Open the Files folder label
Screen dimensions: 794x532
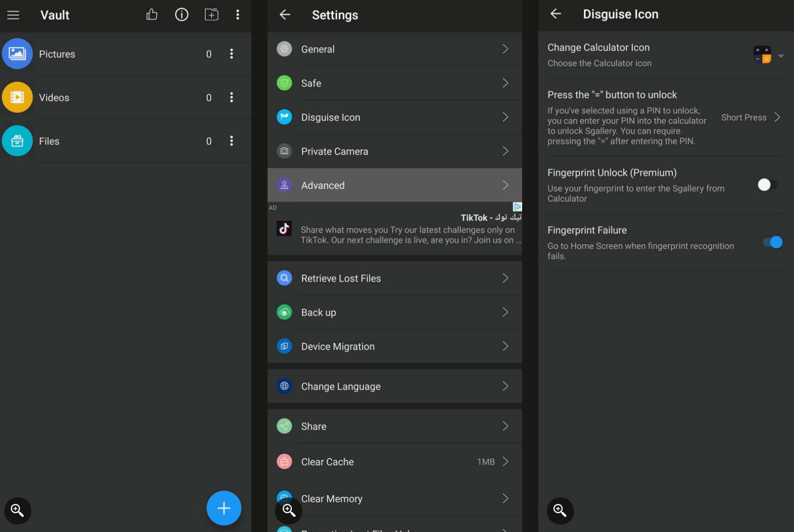tap(49, 141)
